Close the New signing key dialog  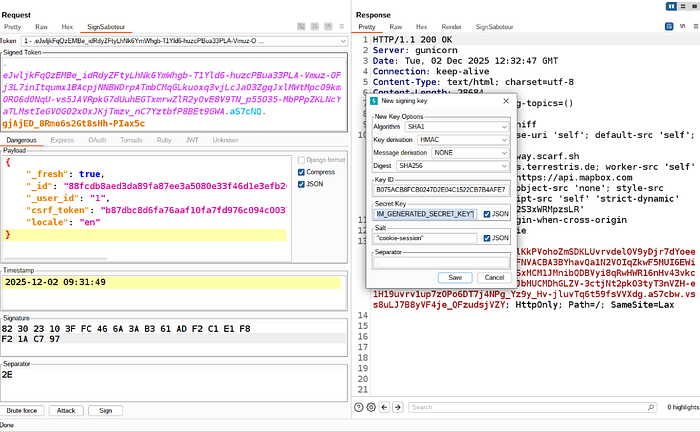click(506, 101)
